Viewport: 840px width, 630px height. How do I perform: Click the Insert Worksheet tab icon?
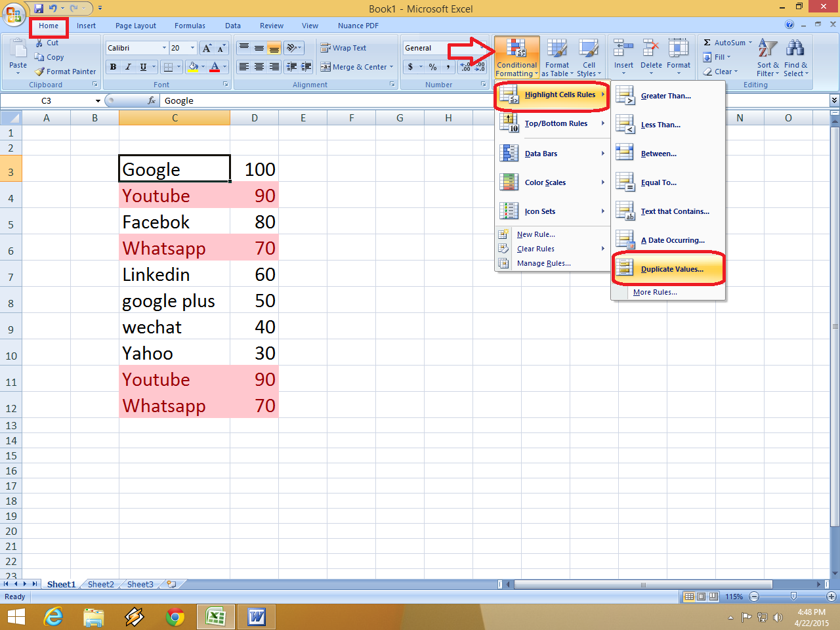(172, 584)
